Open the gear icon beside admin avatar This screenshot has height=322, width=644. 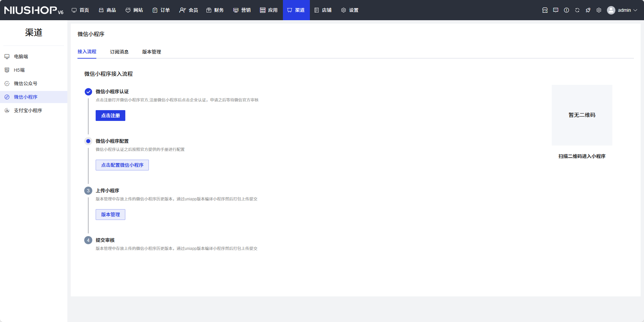coord(599,10)
